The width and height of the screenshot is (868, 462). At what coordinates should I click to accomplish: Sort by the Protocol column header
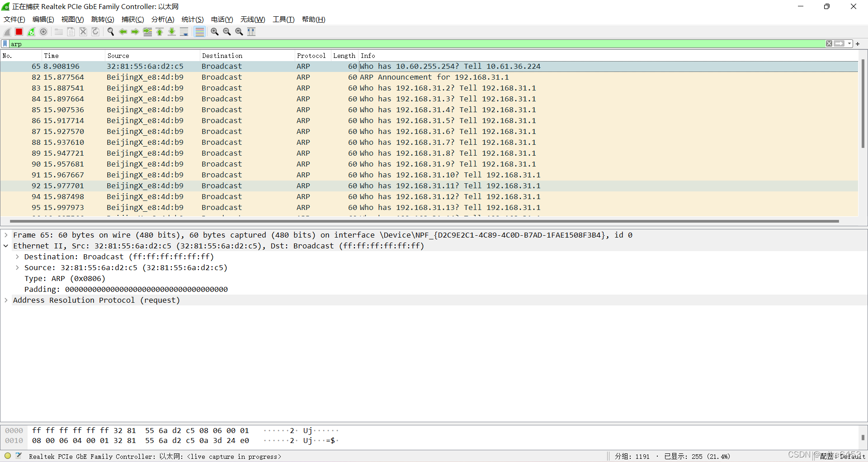(313, 56)
